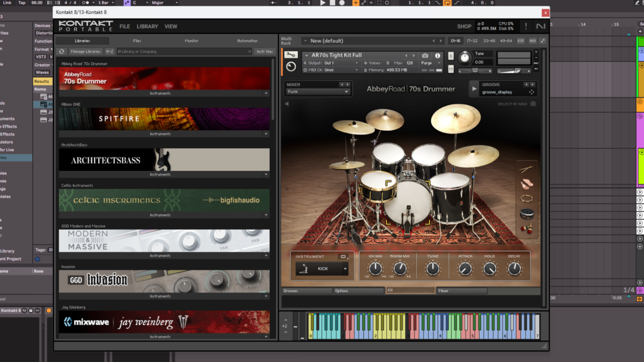Click the speaker audition icon below Mixer
The width and height of the screenshot is (644, 362).
[x=287, y=104]
